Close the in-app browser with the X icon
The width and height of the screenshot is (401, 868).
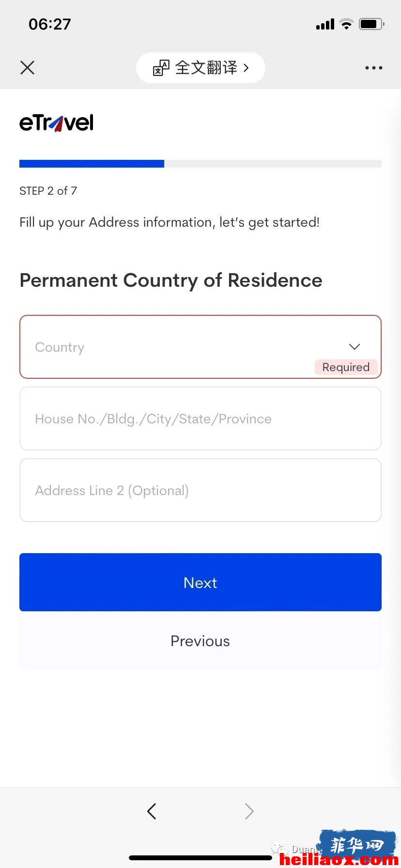pos(28,68)
